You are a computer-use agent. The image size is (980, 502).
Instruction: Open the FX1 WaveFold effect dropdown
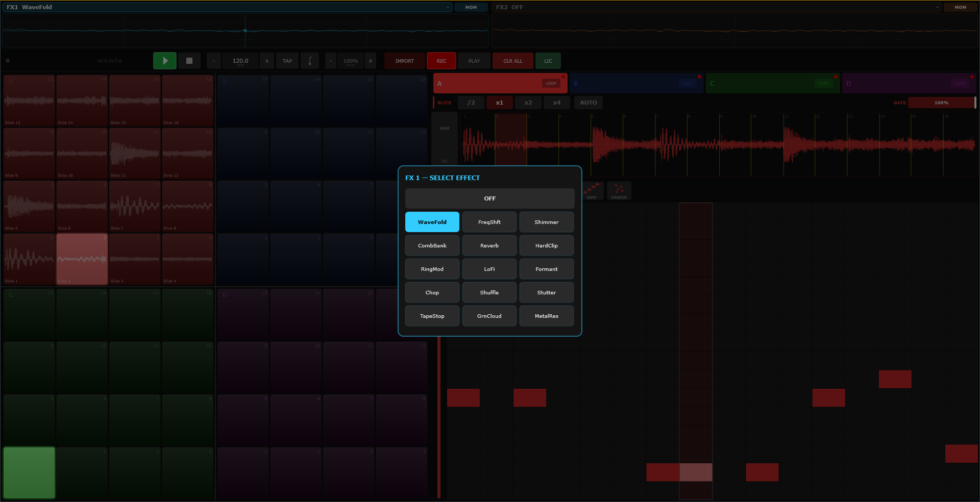[227, 7]
